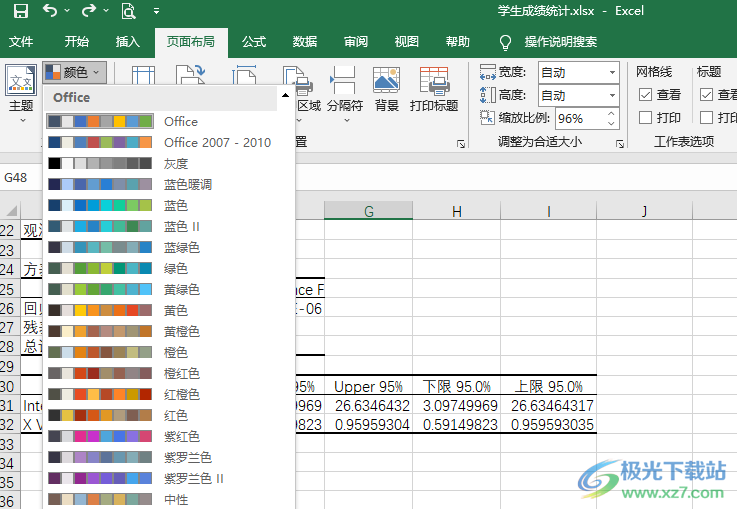Click the lightbulb 操作说明搜索 icon
Screen dimensions: 737x509
pos(506,42)
